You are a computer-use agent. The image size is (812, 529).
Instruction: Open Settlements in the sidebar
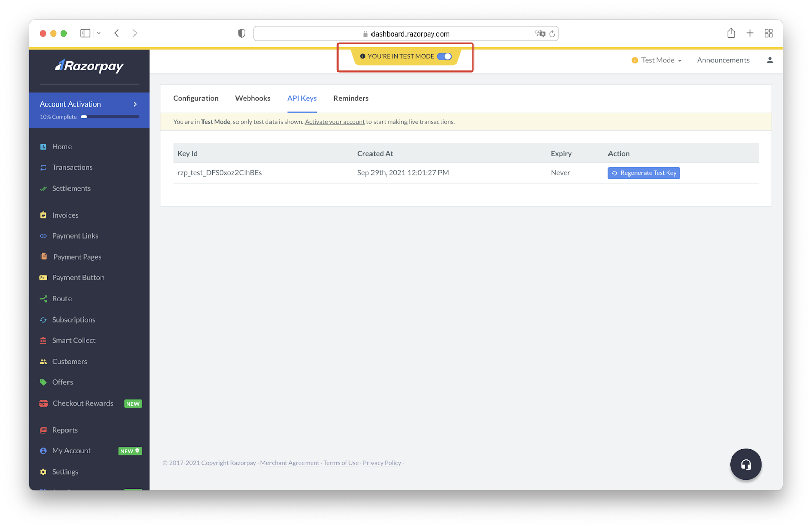[x=72, y=188]
